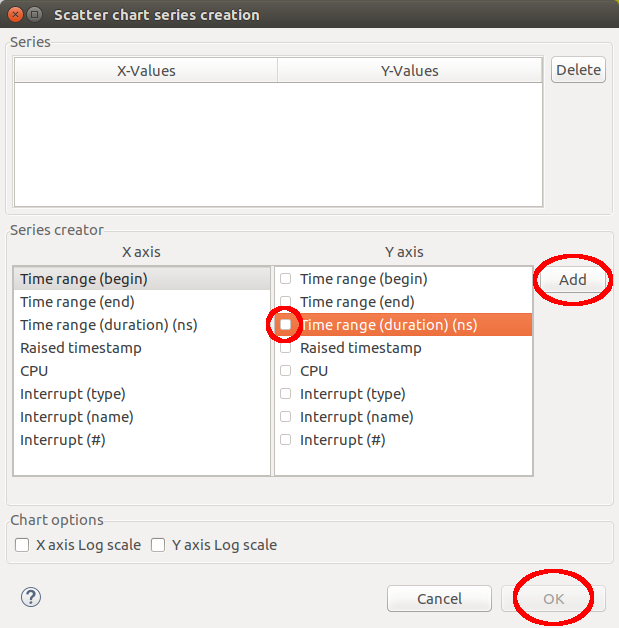Select Interrupt (name) in X axis list

(x=77, y=417)
